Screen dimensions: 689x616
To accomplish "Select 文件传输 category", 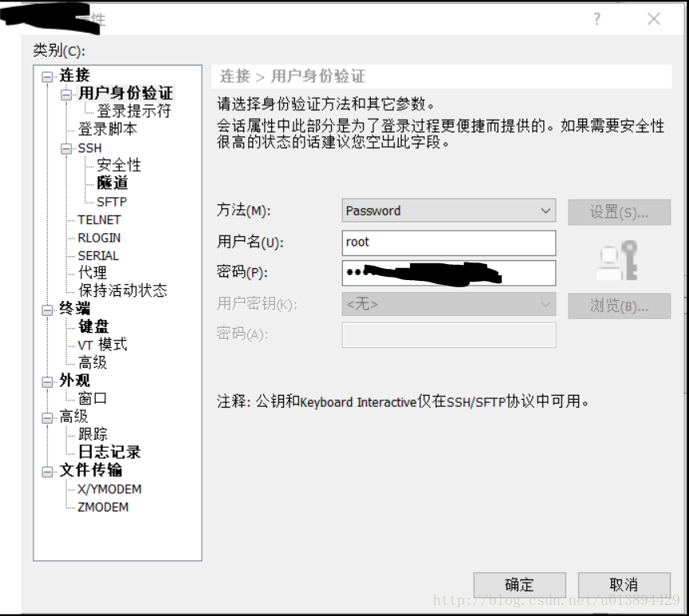I will (91, 471).
